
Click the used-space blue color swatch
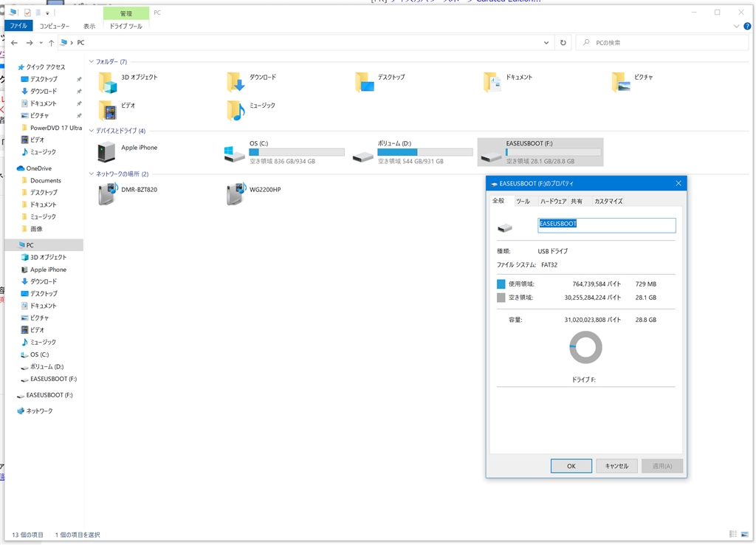(x=501, y=284)
